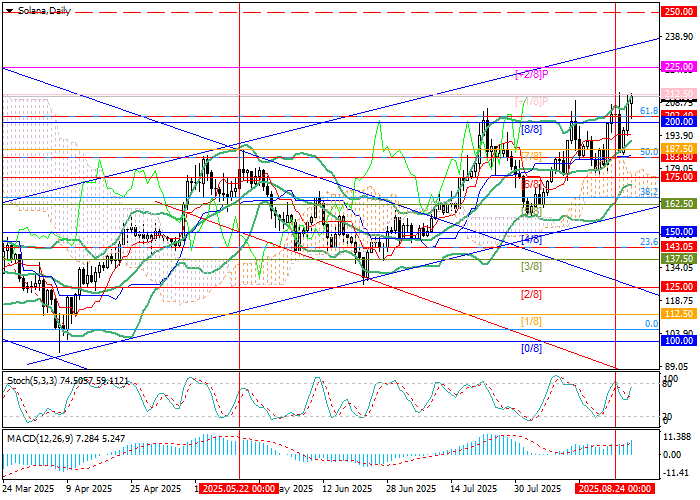Select the [+2/8]P Murrey level label
The height and width of the screenshot is (500, 700).
coord(532,75)
